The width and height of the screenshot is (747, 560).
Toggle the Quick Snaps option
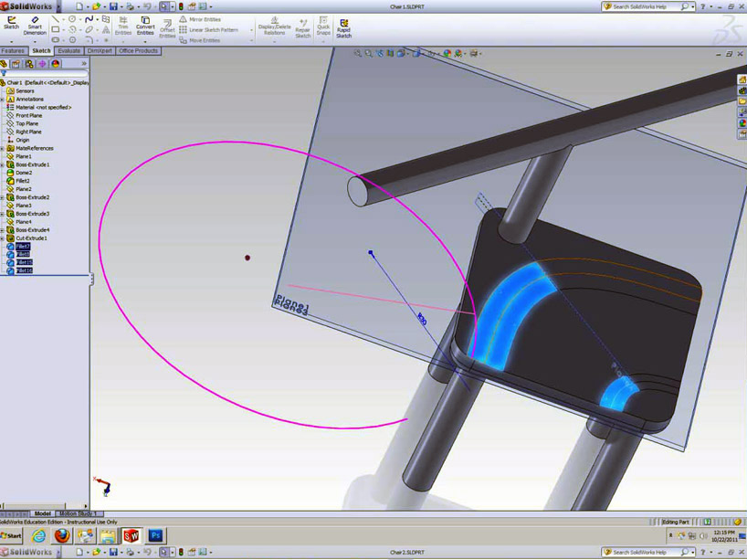pos(323,26)
